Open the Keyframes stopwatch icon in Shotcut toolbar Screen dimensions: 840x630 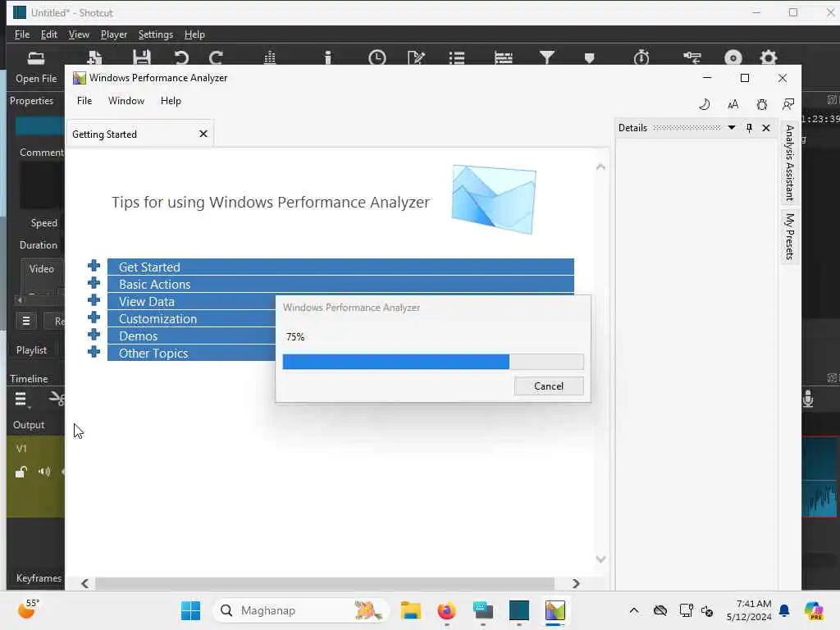coord(641,57)
